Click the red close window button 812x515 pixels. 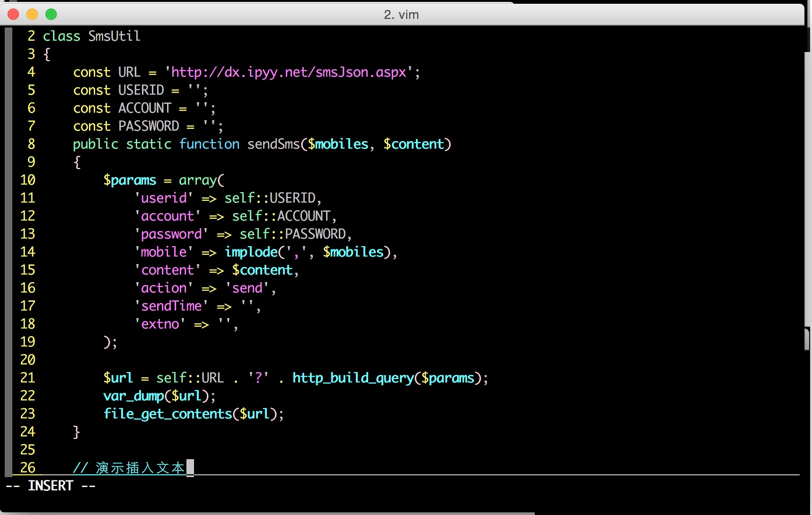click(x=13, y=14)
